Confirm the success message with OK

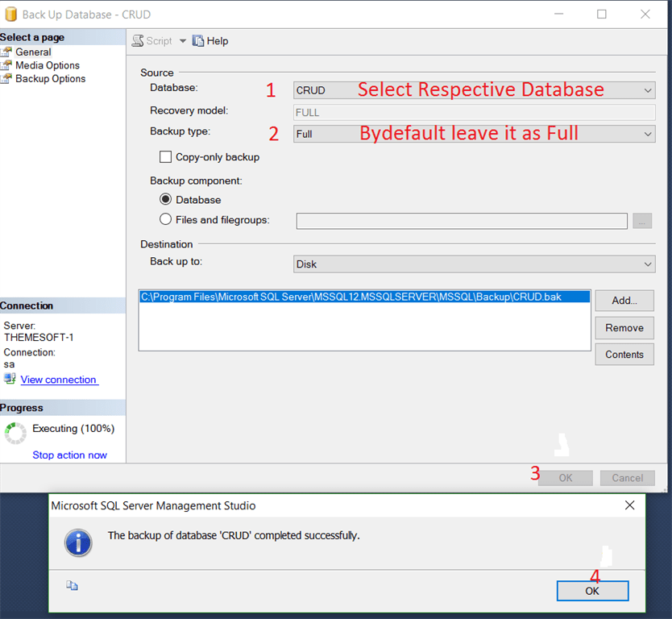[592, 591]
